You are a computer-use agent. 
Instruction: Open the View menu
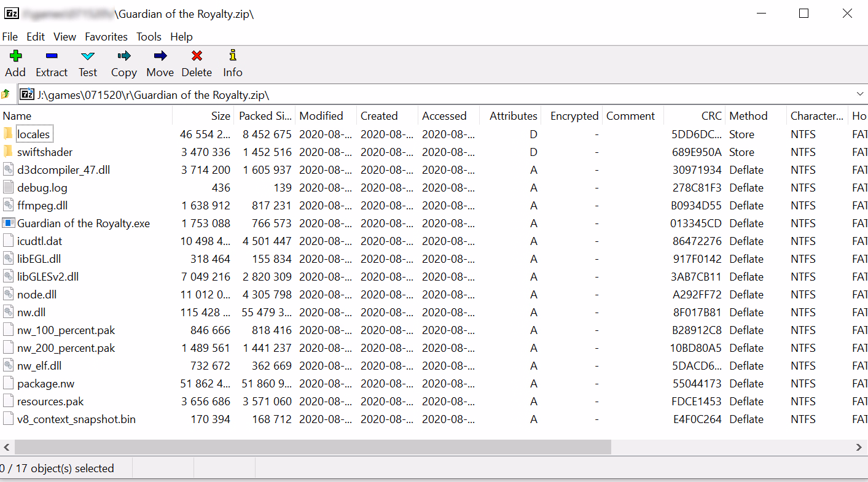coord(65,37)
